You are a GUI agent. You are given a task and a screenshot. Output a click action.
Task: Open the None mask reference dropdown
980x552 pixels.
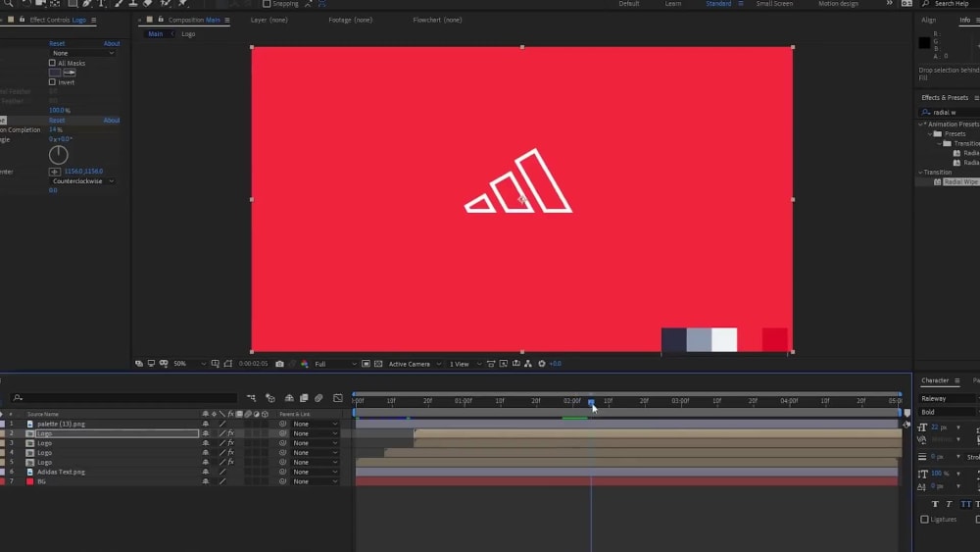[82, 53]
